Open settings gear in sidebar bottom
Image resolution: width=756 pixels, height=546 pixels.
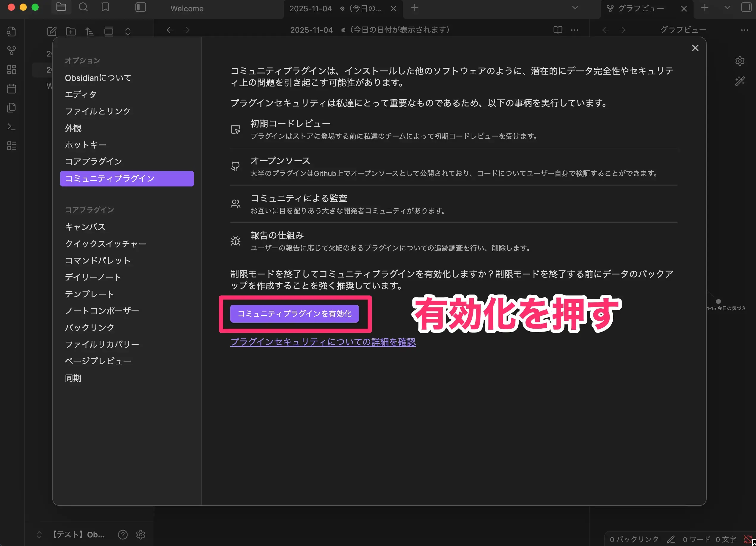(x=141, y=535)
